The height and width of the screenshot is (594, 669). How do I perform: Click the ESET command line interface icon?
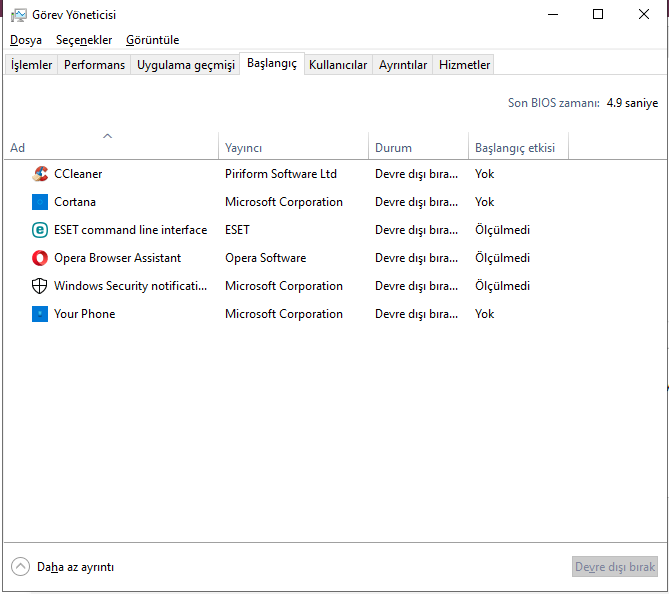point(40,230)
